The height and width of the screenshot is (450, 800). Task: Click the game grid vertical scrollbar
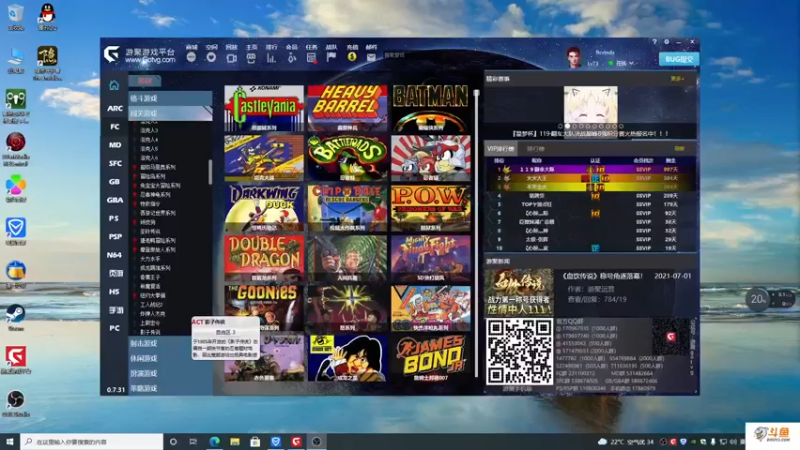[x=477, y=232]
